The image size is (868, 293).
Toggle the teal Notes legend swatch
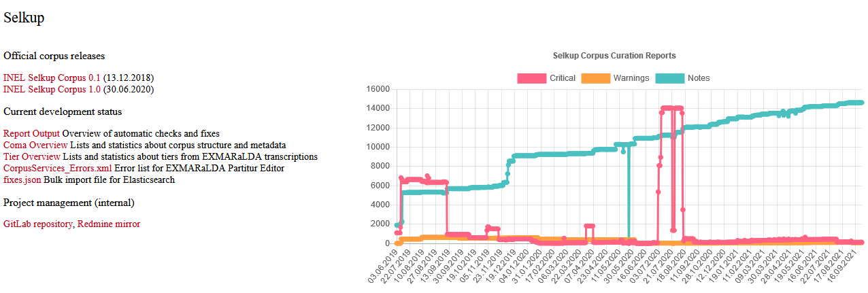click(x=669, y=78)
